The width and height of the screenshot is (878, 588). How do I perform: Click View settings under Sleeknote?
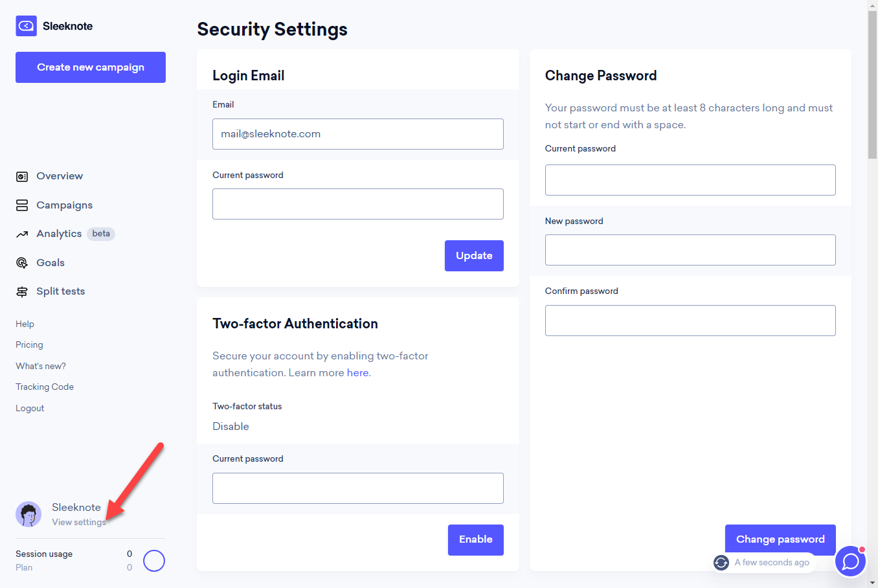[78, 523]
